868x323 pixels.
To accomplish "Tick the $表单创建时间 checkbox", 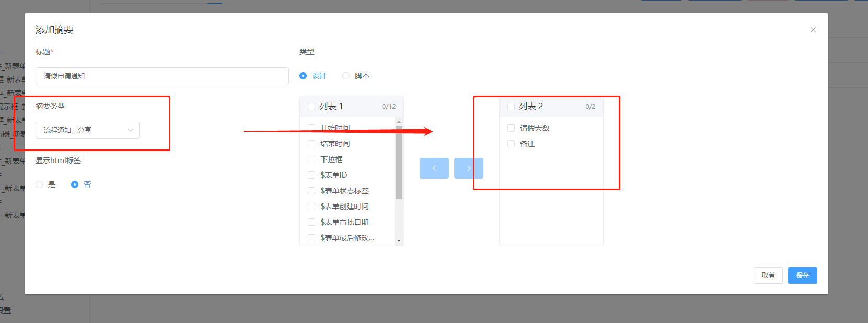I will (311, 206).
